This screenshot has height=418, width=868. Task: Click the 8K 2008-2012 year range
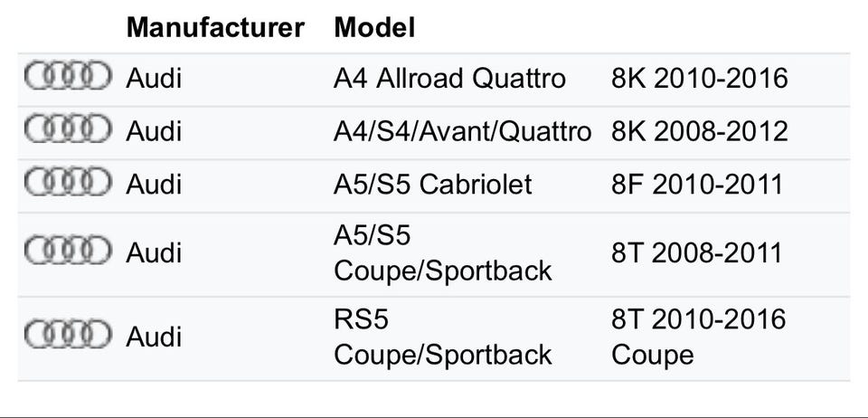[x=699, y=131]
